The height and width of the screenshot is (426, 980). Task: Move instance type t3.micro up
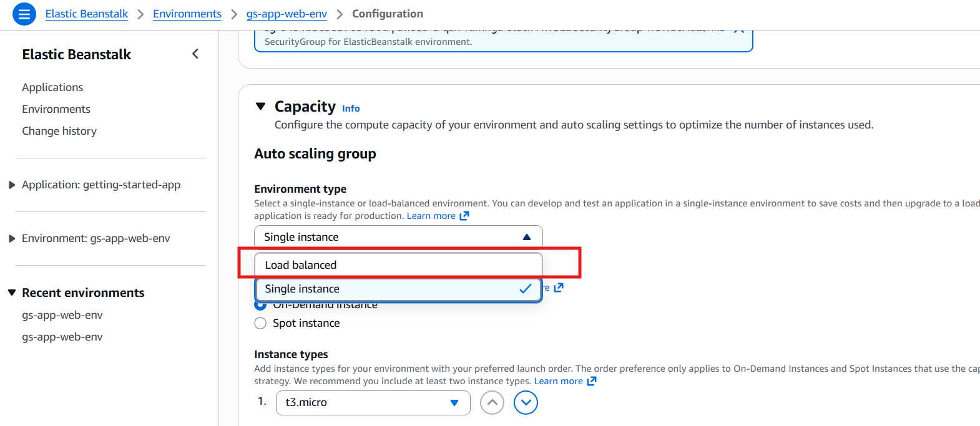492,403
